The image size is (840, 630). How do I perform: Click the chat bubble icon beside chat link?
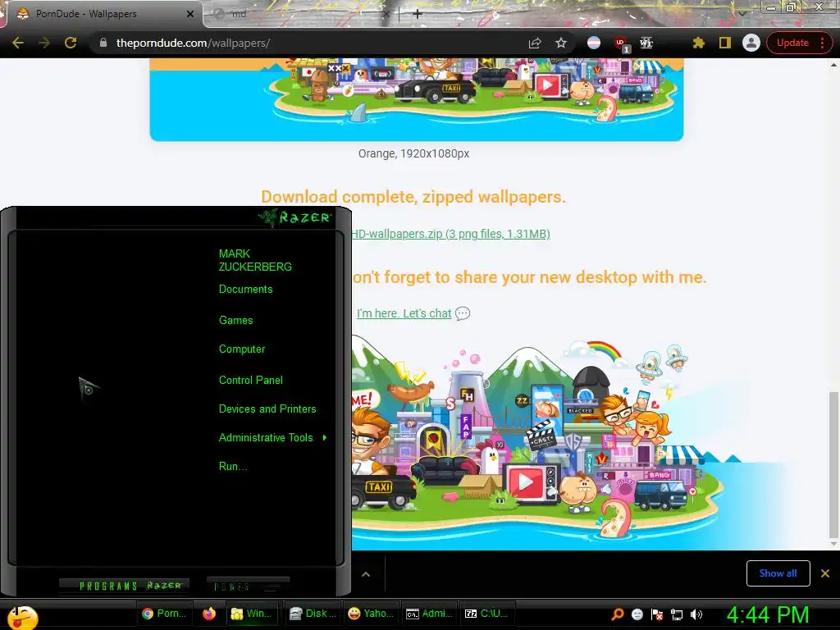click(x=463, y=313)
